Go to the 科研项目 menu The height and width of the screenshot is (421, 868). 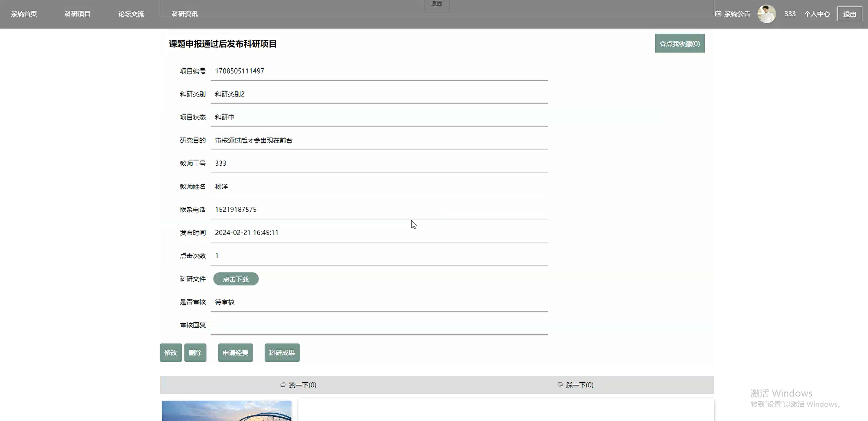click(x=78, y=14)
